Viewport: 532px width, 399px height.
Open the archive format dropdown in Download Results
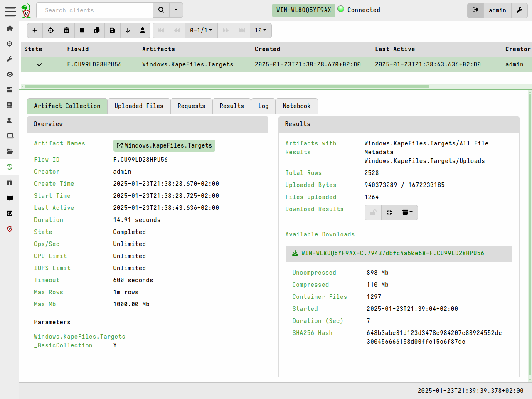407,212
